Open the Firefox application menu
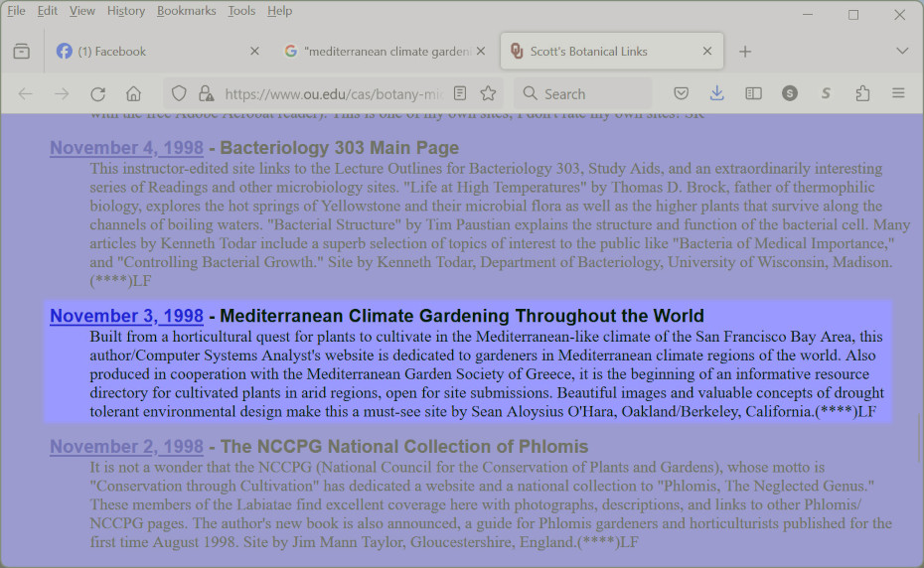This screenshot has width=924, height=568. (x=898, y=93)
